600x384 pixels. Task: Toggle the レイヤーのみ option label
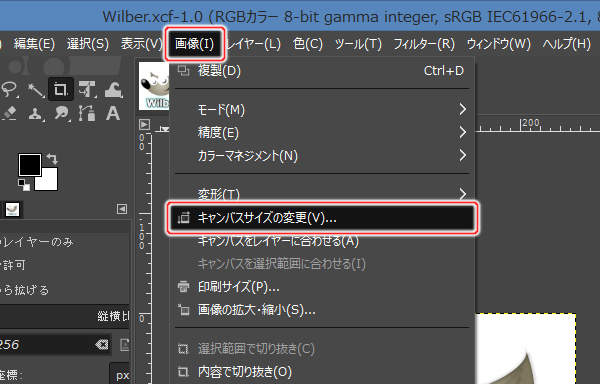pos(38,242)
